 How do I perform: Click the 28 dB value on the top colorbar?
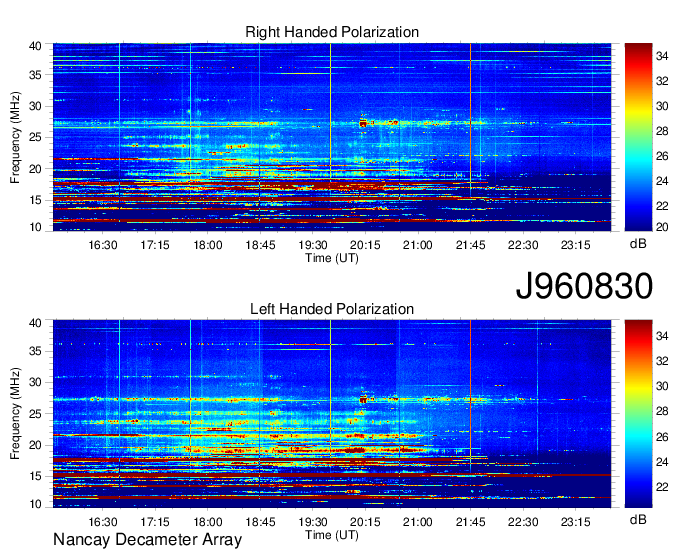662,131
